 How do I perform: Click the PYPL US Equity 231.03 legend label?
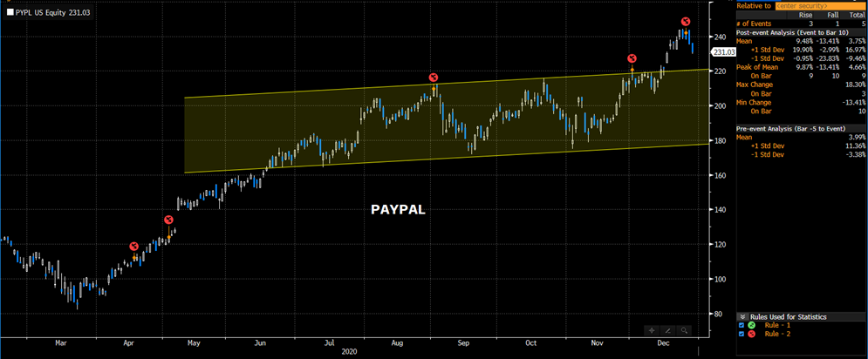tap(54, 11)
